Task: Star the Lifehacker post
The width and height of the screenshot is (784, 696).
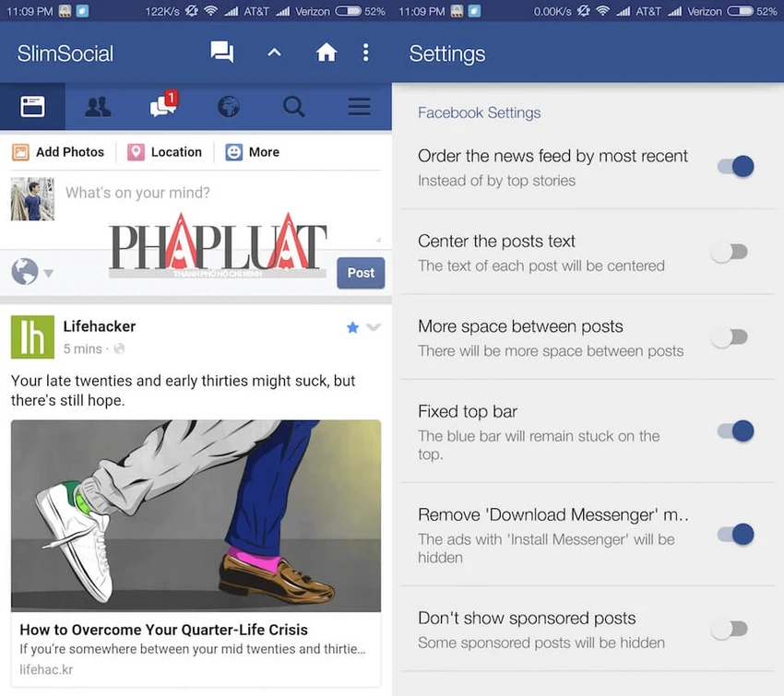Action: 352,327
